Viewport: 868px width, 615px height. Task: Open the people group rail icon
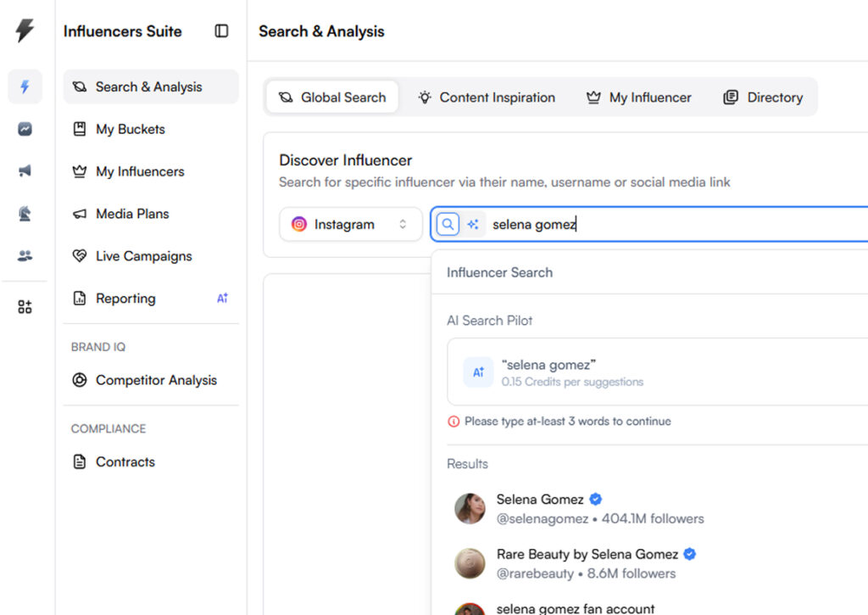coord(25,255)
